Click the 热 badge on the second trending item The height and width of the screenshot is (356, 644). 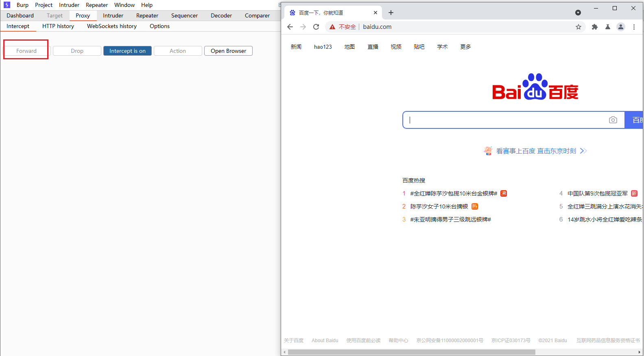[475, 206]
